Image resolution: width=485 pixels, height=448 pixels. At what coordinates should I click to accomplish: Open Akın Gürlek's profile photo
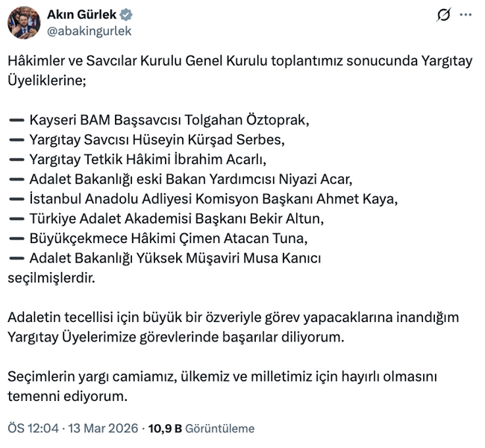tap(24, 22)
